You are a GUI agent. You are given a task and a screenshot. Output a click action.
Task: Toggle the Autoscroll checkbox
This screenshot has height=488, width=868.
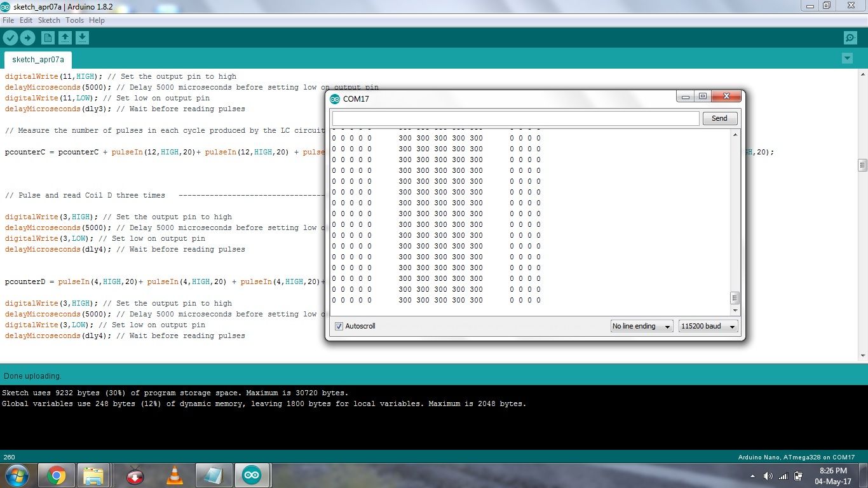[339, 326]
